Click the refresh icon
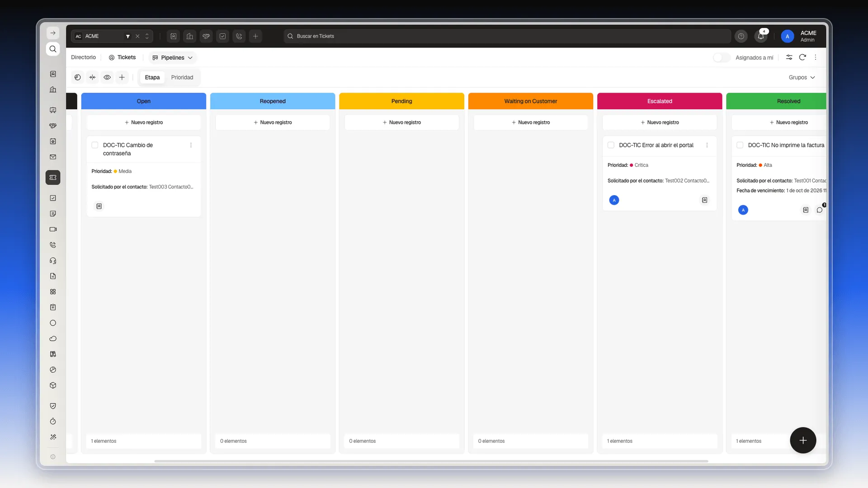This screenshot has height=488, width=868. (802, 57)
